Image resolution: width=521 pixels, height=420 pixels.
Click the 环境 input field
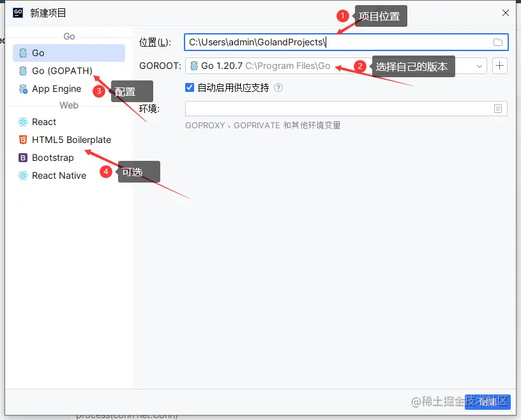[x=346, y=109]
